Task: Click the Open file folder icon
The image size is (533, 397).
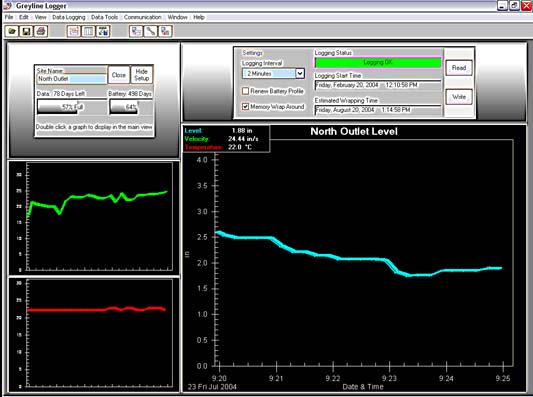Action: pos(12,31)
